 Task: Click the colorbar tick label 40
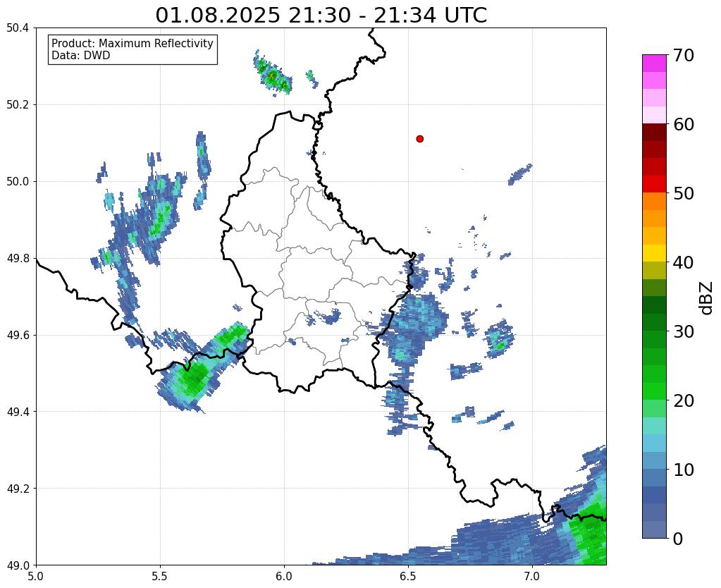point(683,262)
